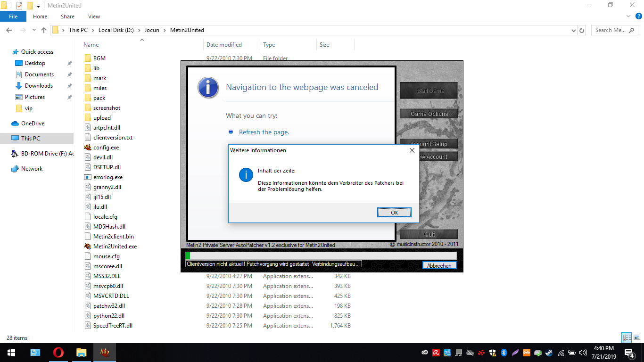This screenshot has height=362, width=644.
Task: Select the BGM folder icon
Action: (88, 58)
